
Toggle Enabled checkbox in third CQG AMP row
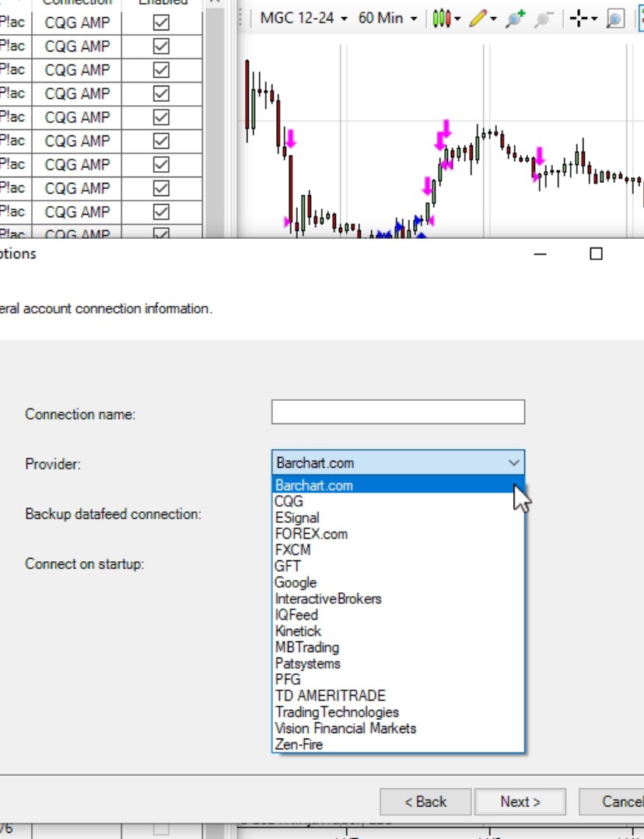pos(161,69)
